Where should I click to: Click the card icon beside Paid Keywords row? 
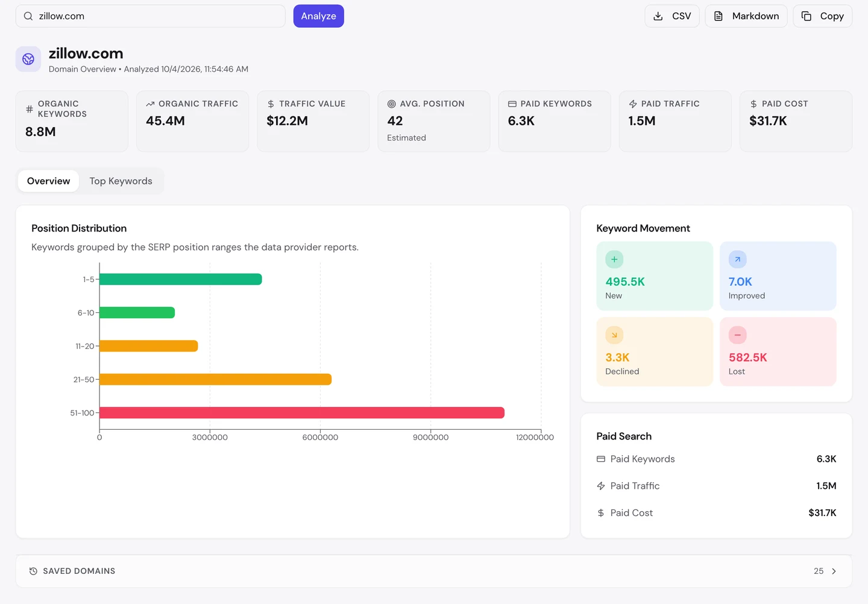[x=601, y=459]
